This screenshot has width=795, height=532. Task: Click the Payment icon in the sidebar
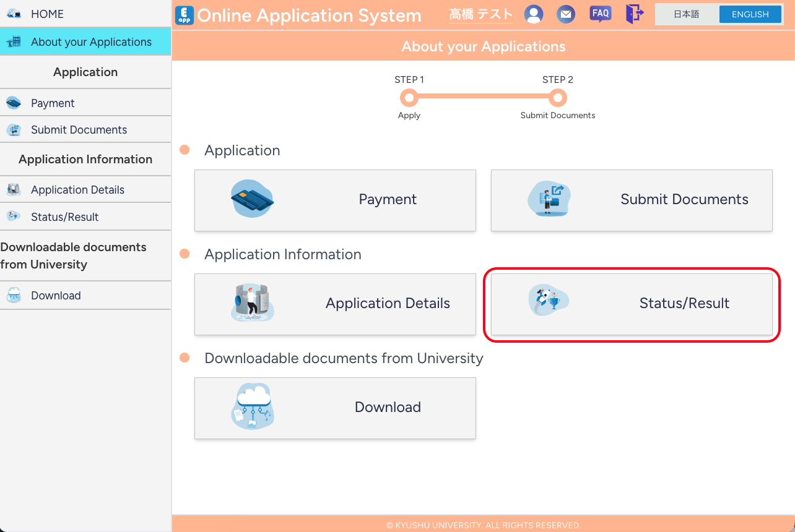click(14, 101)
